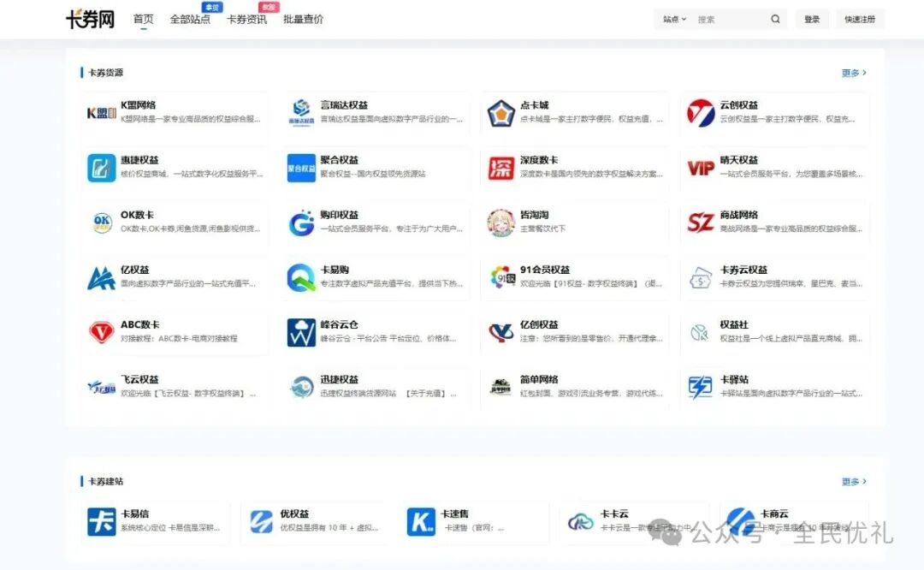Viewport: 924px width, 570px height.
Task: Click the 皆淘淘 avatar icon
Action: click(500, 223)
